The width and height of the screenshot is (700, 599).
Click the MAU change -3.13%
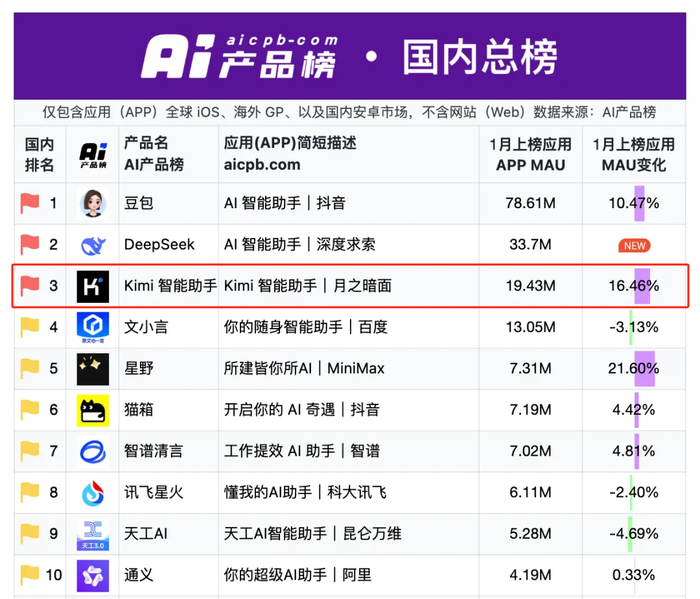point(634,327)
